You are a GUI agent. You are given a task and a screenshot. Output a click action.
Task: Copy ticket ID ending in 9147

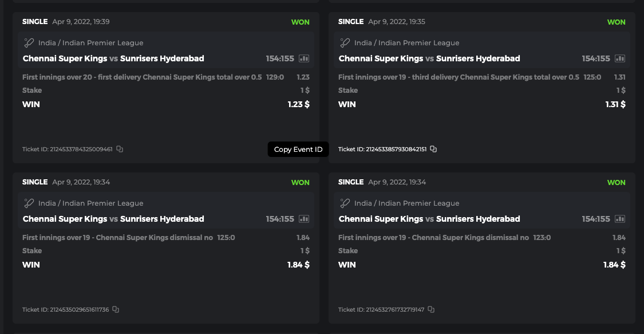431,309
